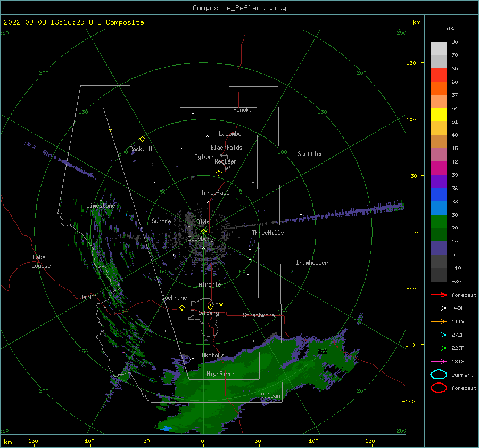
Task: Click the cyan 27ZW arrow icon
Action: click(439, 335)
